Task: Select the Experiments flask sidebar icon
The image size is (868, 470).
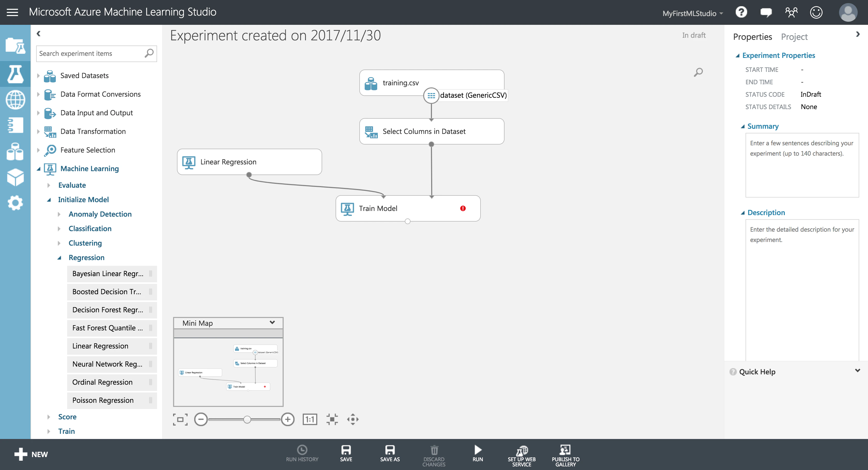Action: pos(15,74)
